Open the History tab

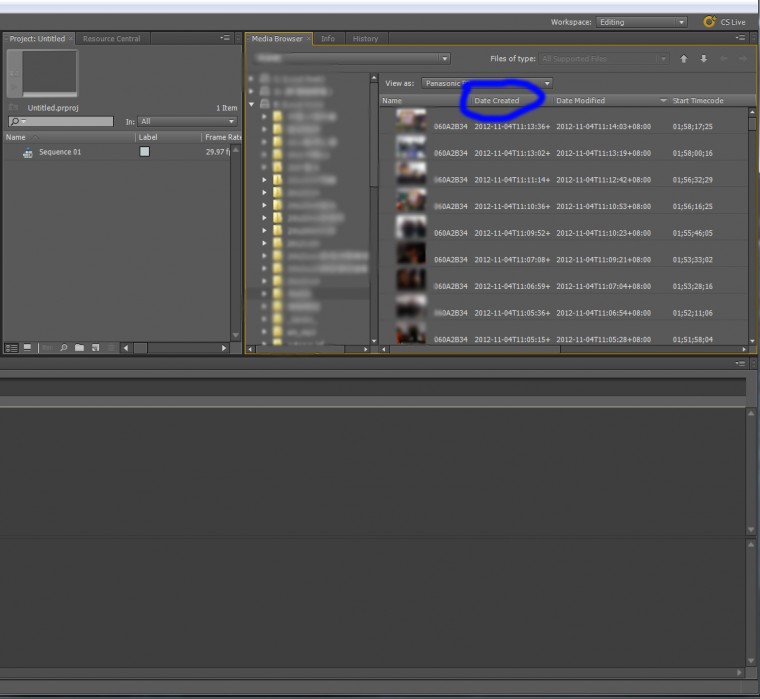(x=365, y=39)
